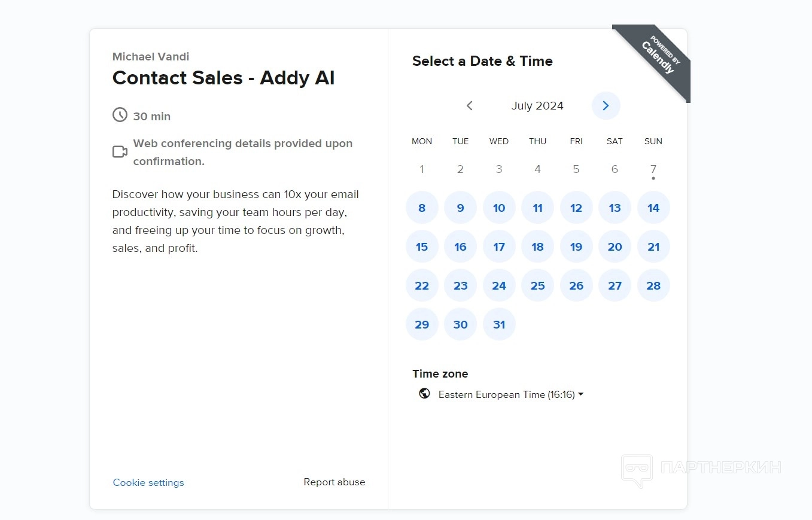Pick July 16 date button
812x520 pixels.
(460, 247)
